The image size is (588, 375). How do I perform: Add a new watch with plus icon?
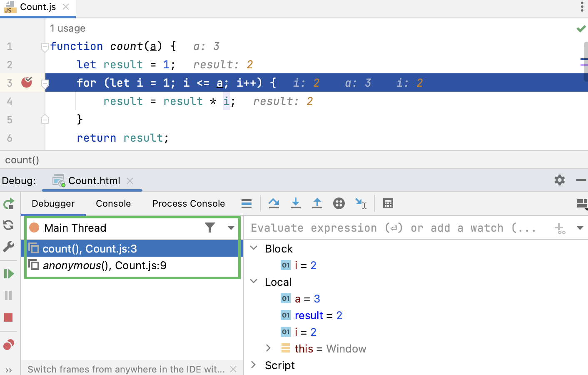coord(560,228)
